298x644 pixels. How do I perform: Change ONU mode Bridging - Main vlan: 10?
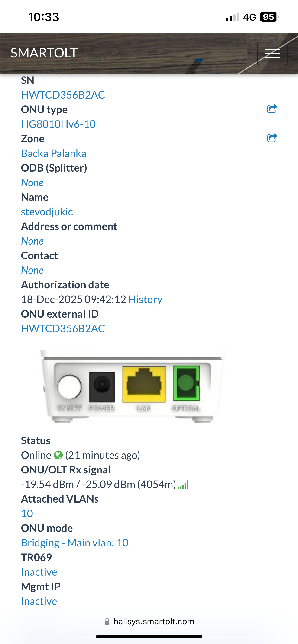[x=74, y=543]
